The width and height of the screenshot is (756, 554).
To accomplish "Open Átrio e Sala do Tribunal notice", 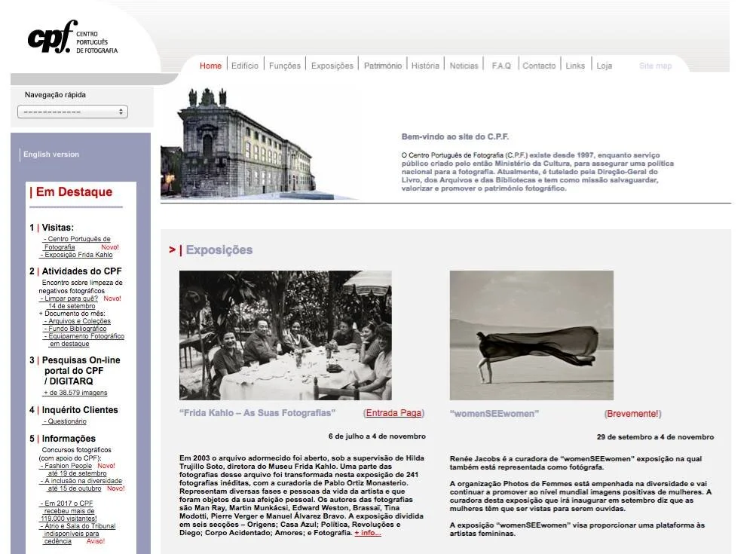I will [78, 534].
